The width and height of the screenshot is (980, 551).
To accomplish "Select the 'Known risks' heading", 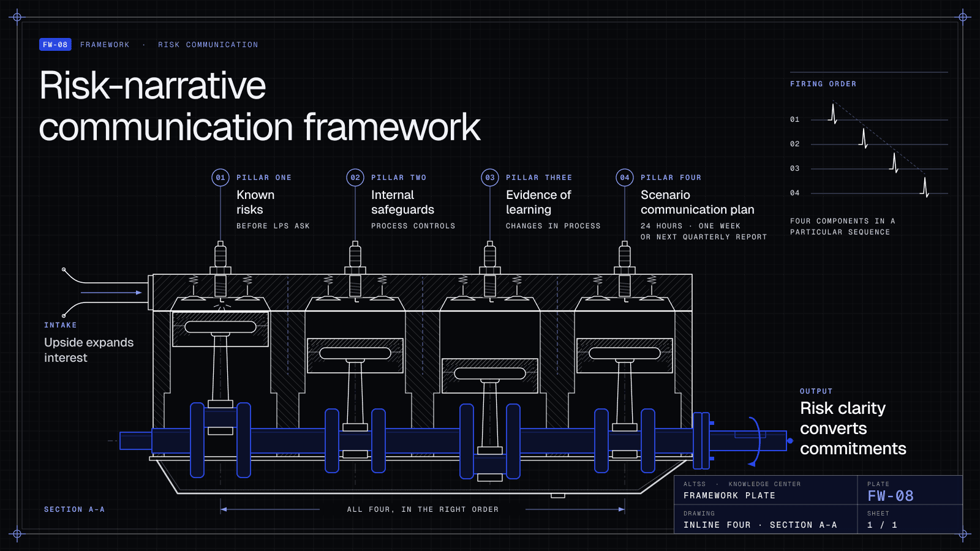I will point(255,202).
